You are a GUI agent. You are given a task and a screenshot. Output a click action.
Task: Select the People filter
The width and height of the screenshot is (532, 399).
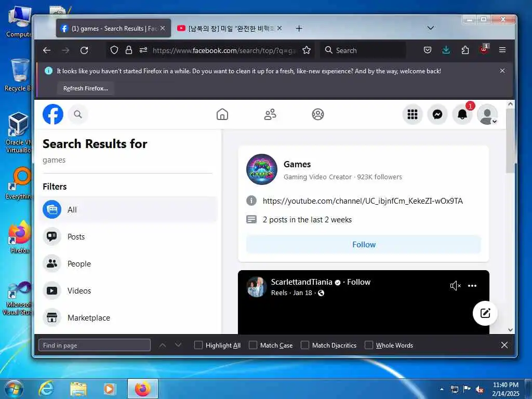pyautogui.click(x=128, y=263)
